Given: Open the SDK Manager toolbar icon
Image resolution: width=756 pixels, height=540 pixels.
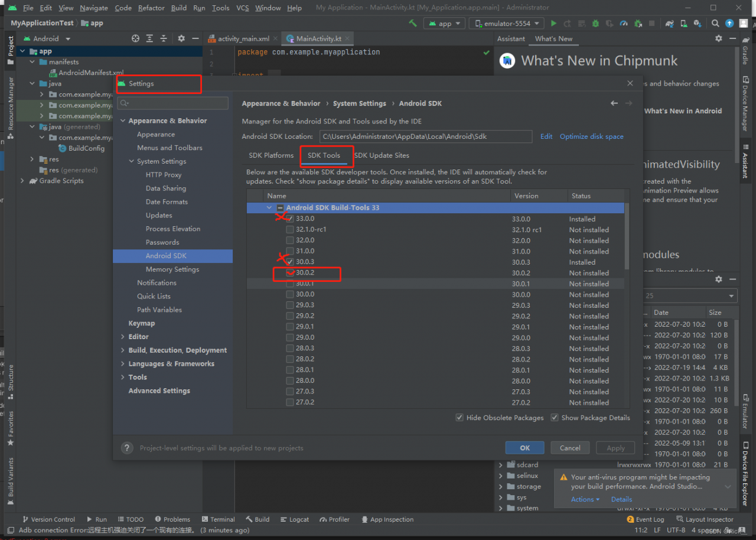Looking at the screenshot, I should click(x=698, y=23).
